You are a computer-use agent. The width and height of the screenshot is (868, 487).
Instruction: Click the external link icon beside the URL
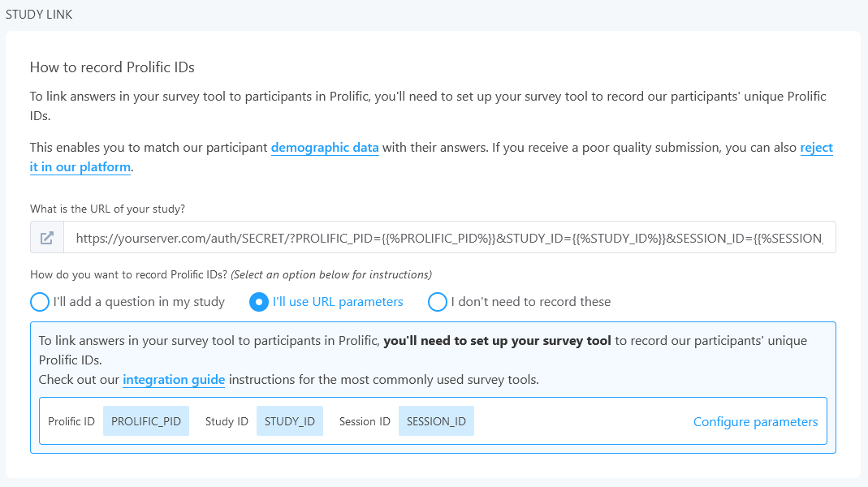click(x=46, y=236)
